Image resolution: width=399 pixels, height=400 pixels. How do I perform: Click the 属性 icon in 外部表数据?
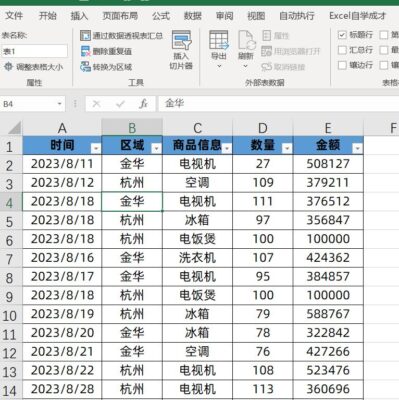[x=266, y=35]
